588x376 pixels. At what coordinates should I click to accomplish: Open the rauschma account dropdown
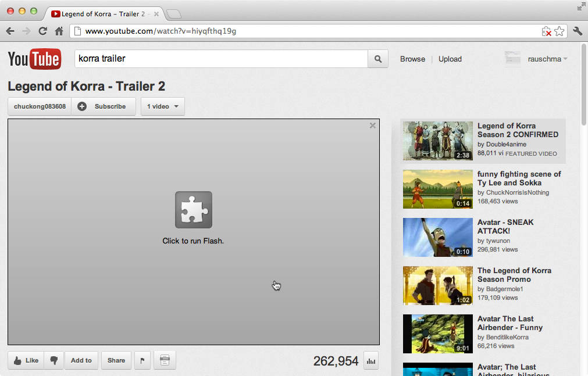pos(547,59)
